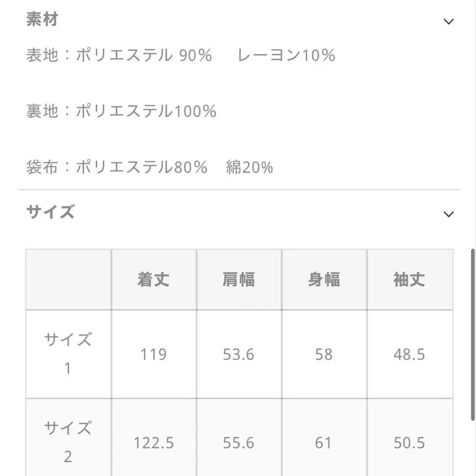The image size is (476, 476).
Task: Click the 48.5 sleeve length value
Action: pyautogui.click(x=410, y=354)
